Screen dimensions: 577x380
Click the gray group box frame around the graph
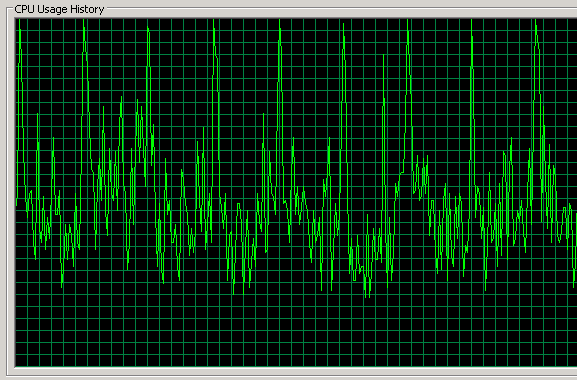[7, 192]
